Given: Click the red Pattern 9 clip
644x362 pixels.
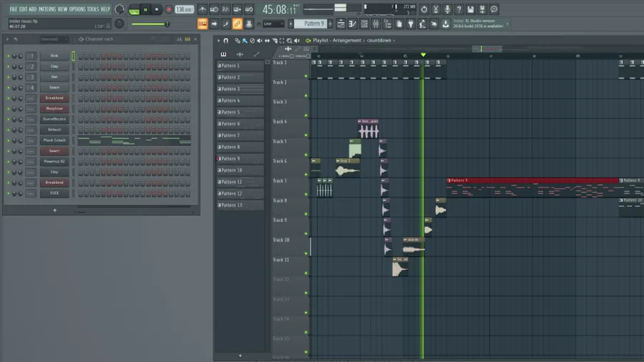Looking at the screenshot, I should click(x=532, y=187).
